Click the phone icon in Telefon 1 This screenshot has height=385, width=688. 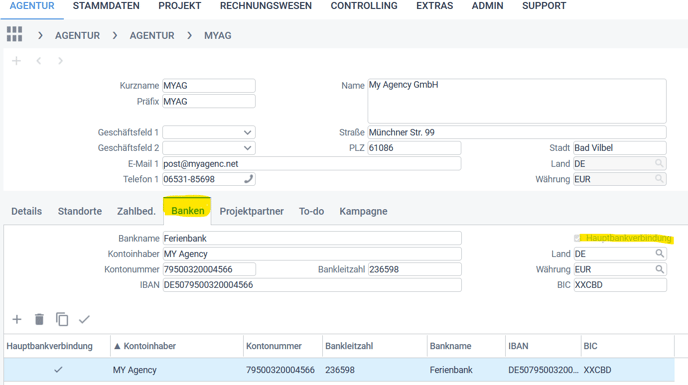[248, 179]
